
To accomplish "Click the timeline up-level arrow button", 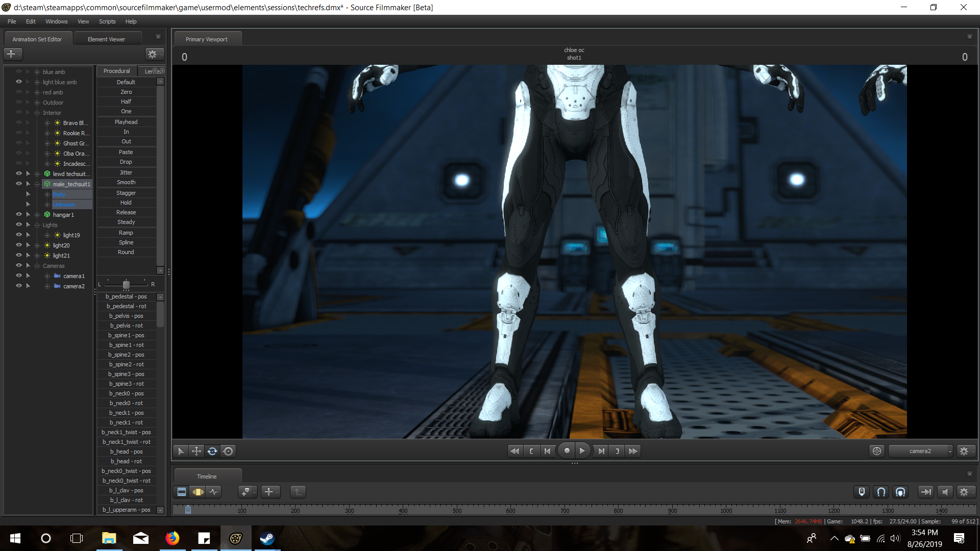I will 298,492.
